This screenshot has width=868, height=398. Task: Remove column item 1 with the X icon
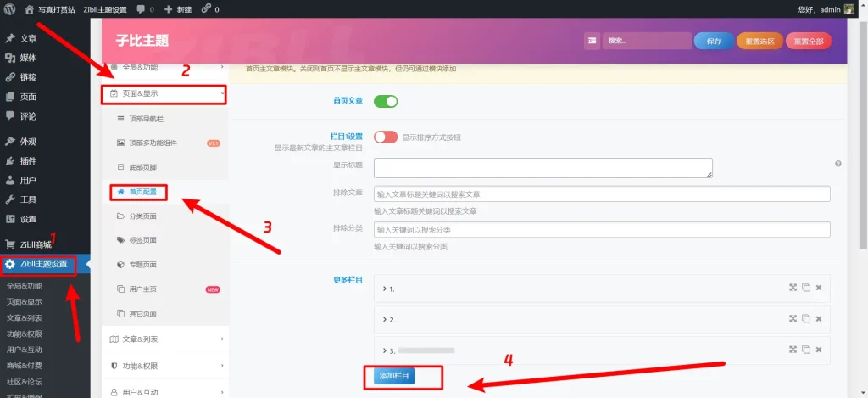point(819,287)
